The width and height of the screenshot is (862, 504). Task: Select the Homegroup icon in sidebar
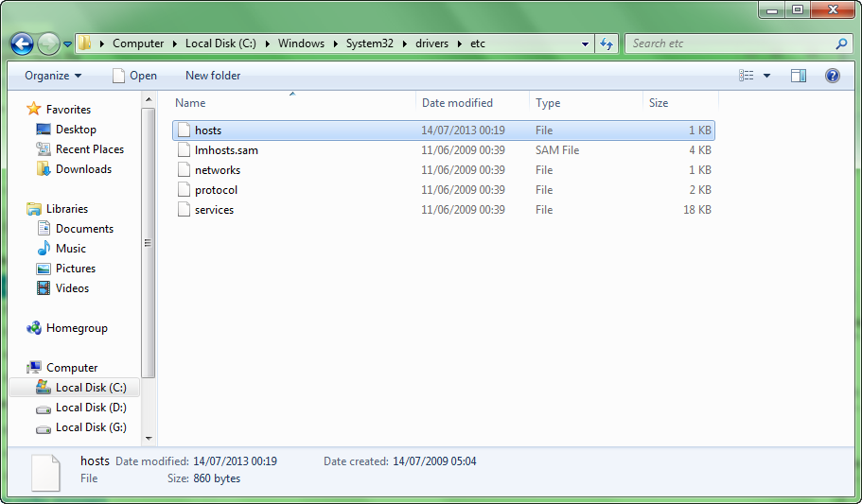pyautogui.click(x=35, y=328)
